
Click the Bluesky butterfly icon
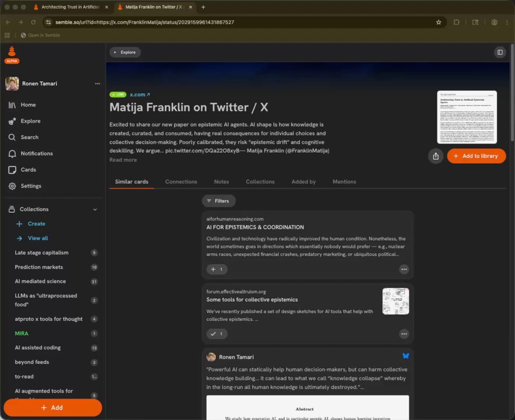[x=405, y=356]
